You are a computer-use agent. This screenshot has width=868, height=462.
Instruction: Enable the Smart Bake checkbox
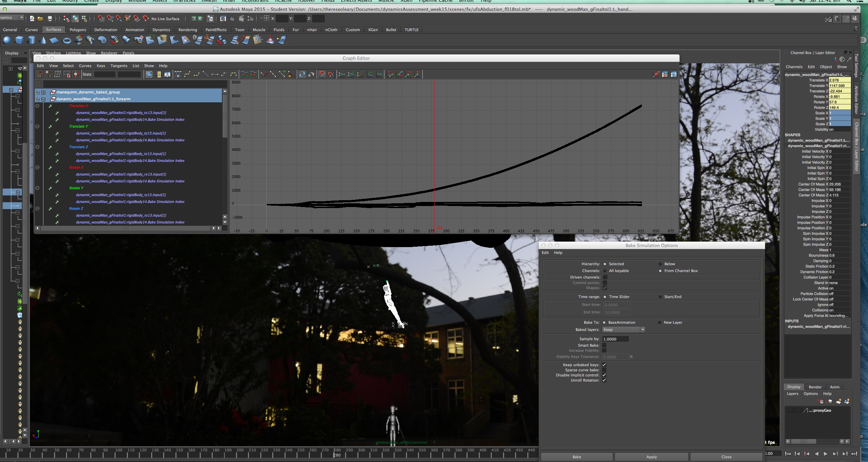[604, 345]
